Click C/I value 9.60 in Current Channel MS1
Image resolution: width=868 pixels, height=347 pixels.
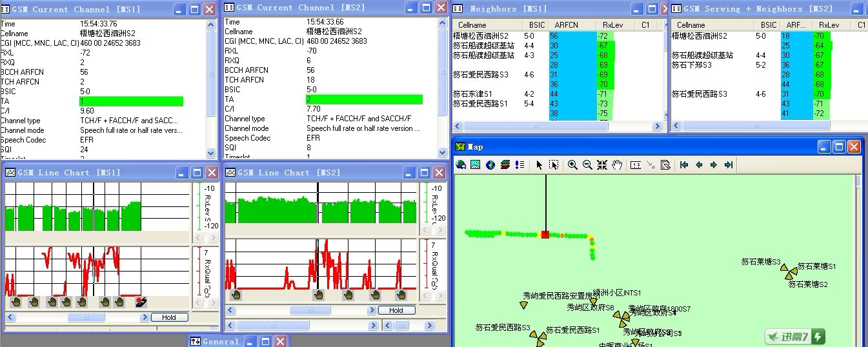87,111
